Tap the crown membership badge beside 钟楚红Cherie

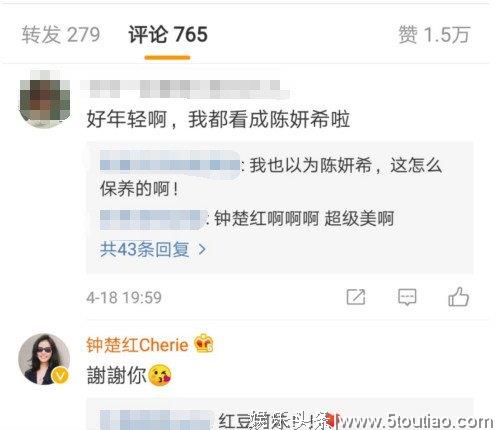(x=204, y=343)
